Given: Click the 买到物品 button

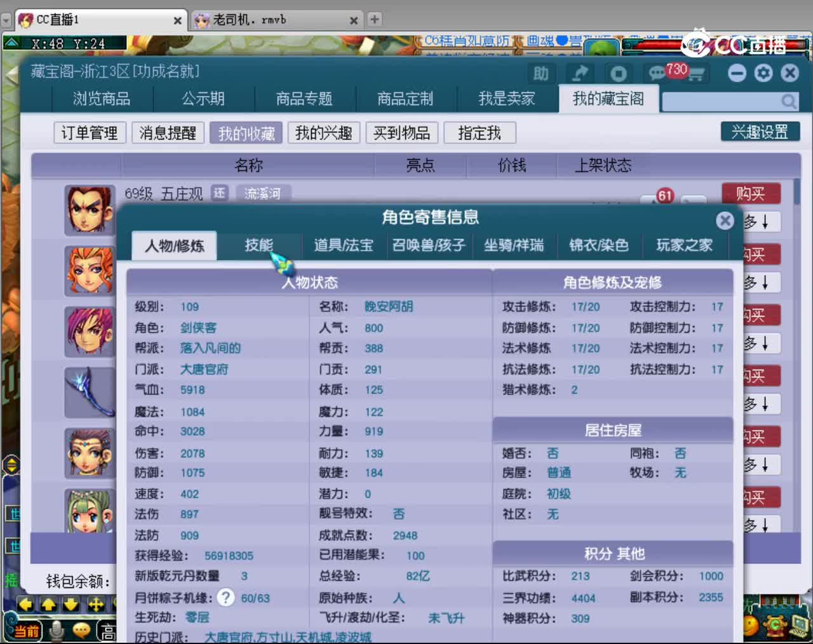Looking at the screenshot, I should tap(402, 133).
